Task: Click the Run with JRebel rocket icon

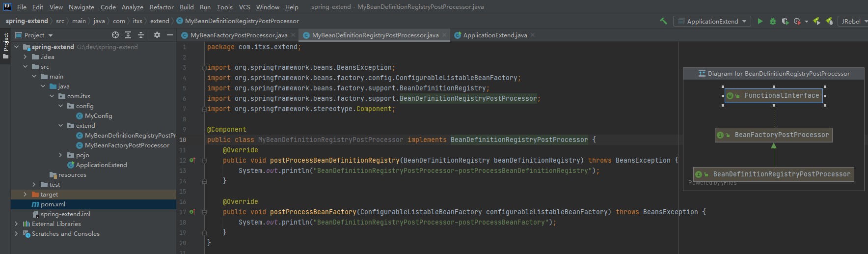Action: pyautogui.click(x=816, y=21)
